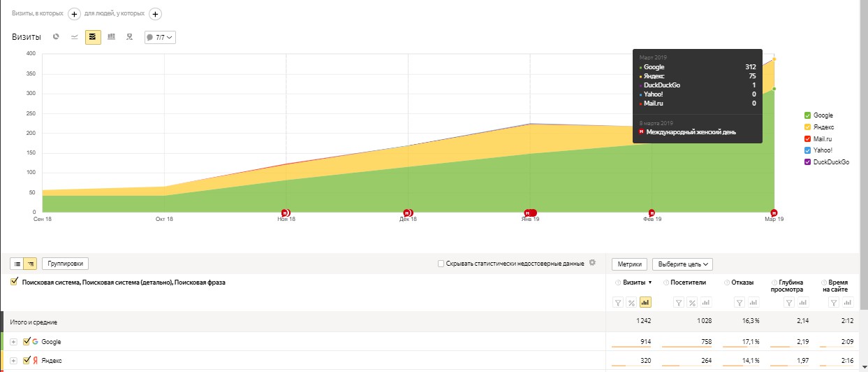This screenshot has width=868, height=372.
Task: Toggle percent display under Посетители column
Action: [692, 303]
